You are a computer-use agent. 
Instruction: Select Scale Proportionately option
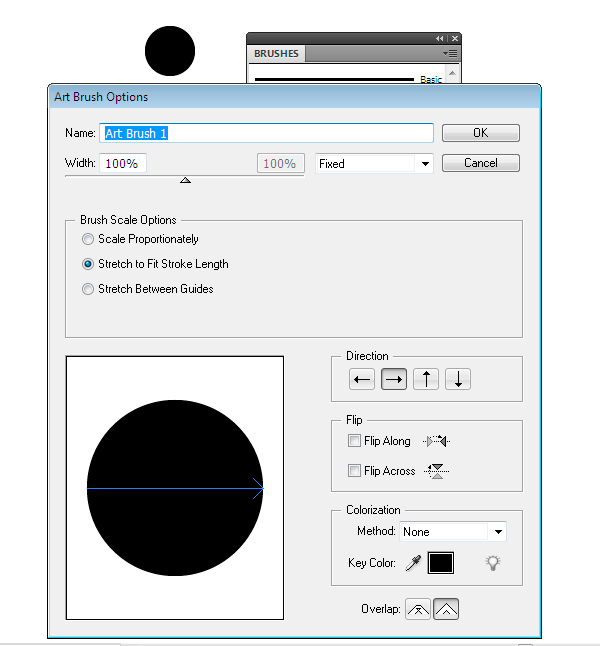pos(141,239)
